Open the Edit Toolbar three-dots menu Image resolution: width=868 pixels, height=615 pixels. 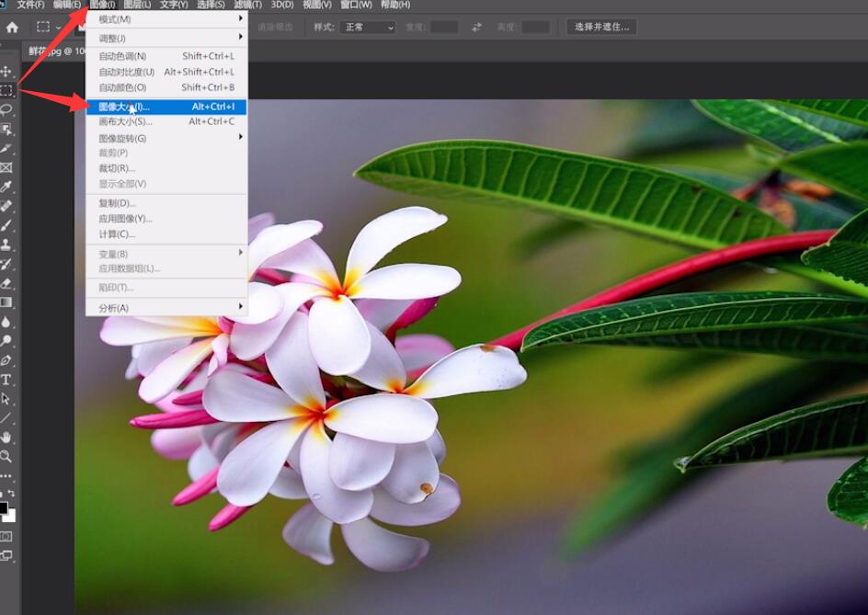6,475
